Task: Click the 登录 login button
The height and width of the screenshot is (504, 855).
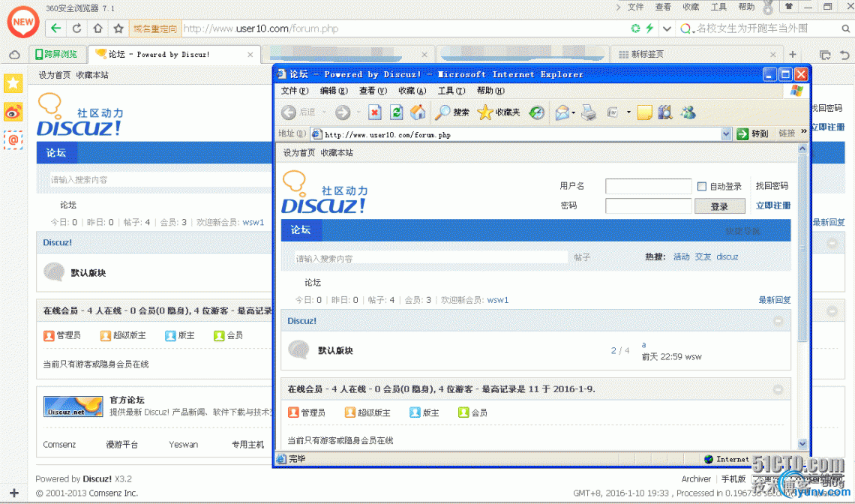Action: tap(719, 206)
